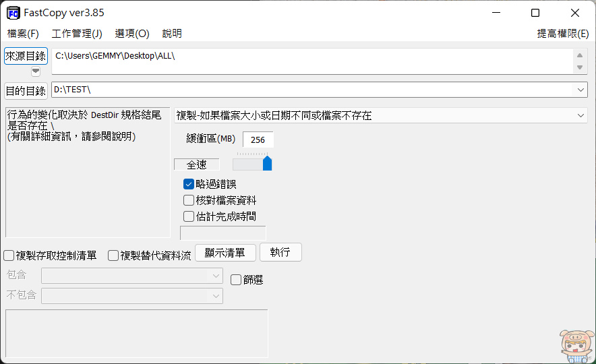This screenshot has width=596, height=364.
Task: Click the 緩衝區(MB) field showing 256
Action: pyautogui.click(x=258, y=140)
